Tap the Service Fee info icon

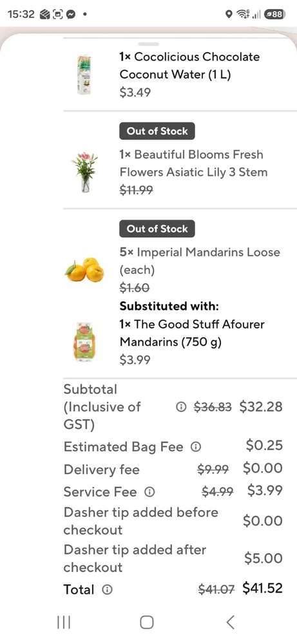[150, 491]
